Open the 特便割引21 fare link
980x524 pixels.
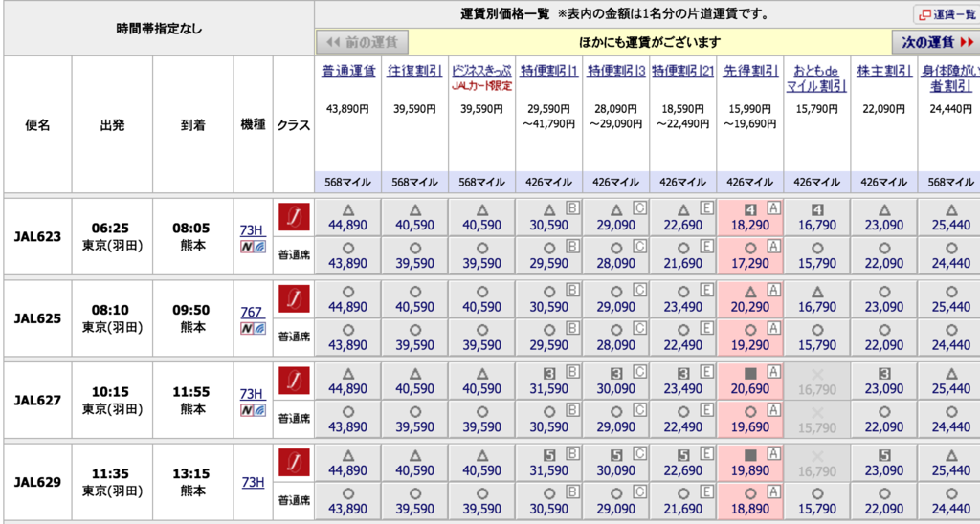tap(683, 71)
